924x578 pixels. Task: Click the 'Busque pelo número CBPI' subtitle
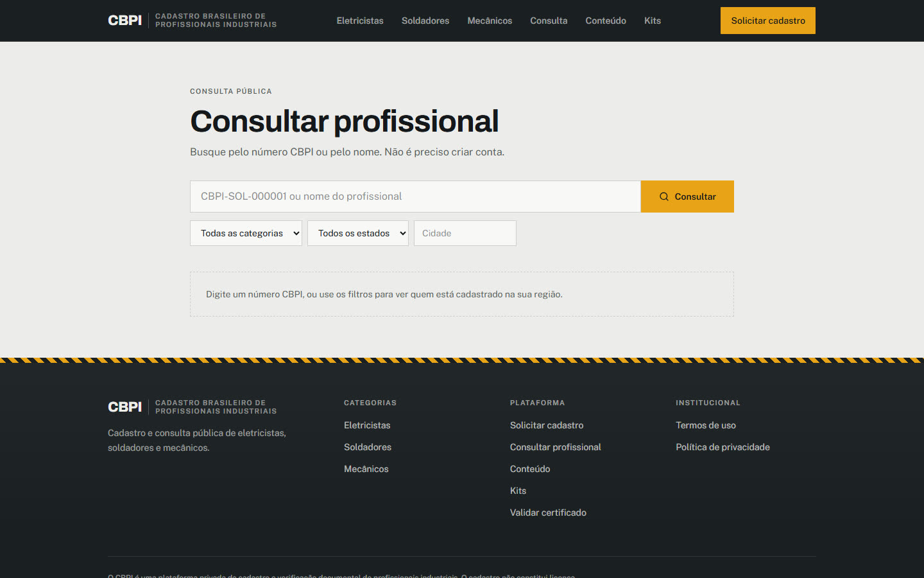point(347,152)
